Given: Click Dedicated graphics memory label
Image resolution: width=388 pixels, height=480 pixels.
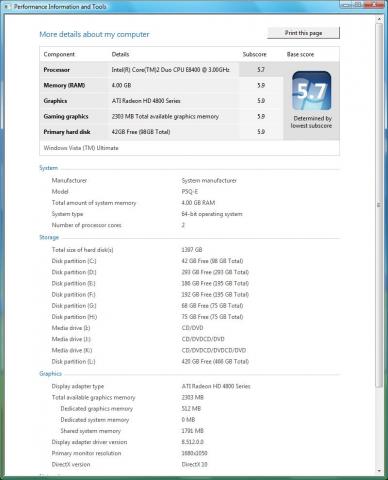Looking at the screenshot, I should point(97,409).
